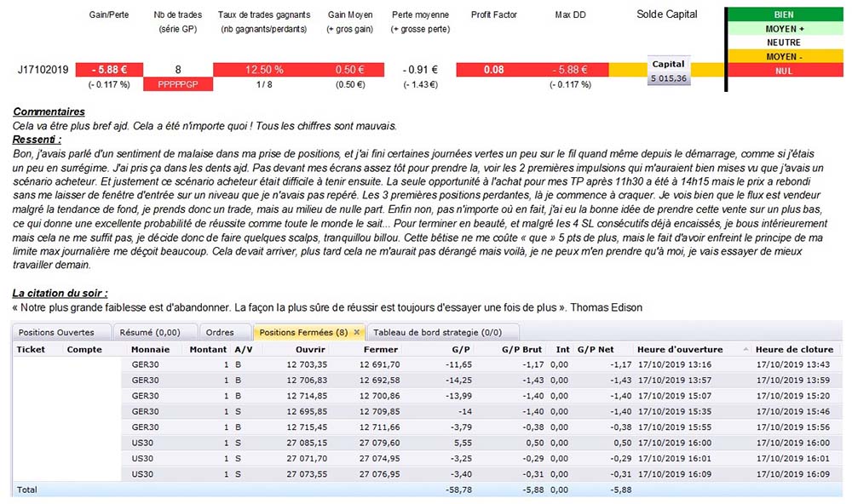
Task: Click the Total row label
Action: click(x=26, y=490)
